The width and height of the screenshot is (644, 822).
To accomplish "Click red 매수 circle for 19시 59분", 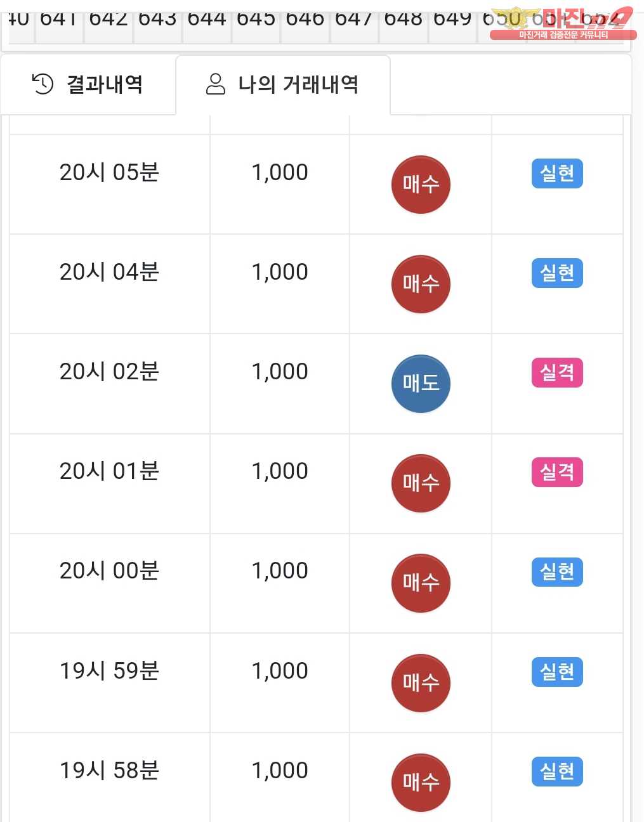I will 421,683.
